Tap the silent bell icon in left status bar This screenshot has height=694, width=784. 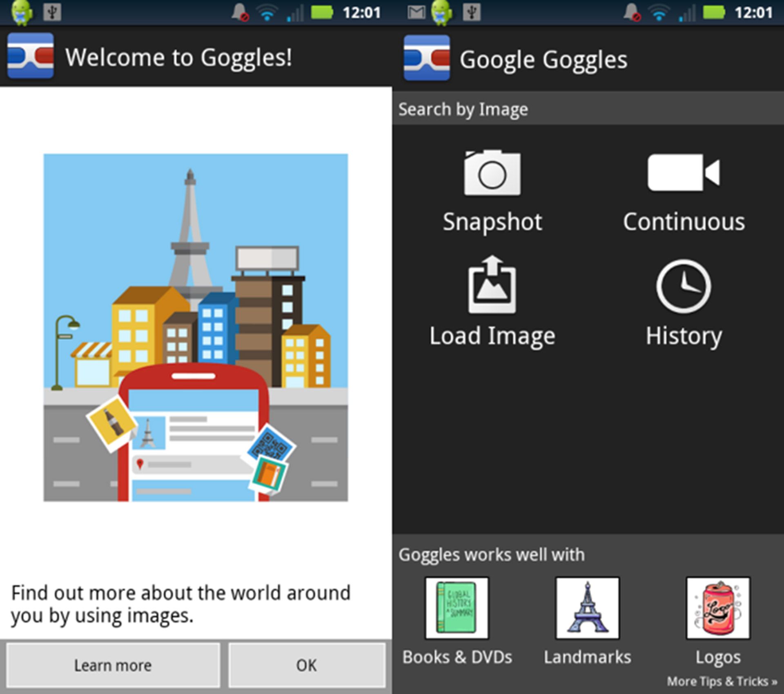pyautogui.click(x=240, y=12)
